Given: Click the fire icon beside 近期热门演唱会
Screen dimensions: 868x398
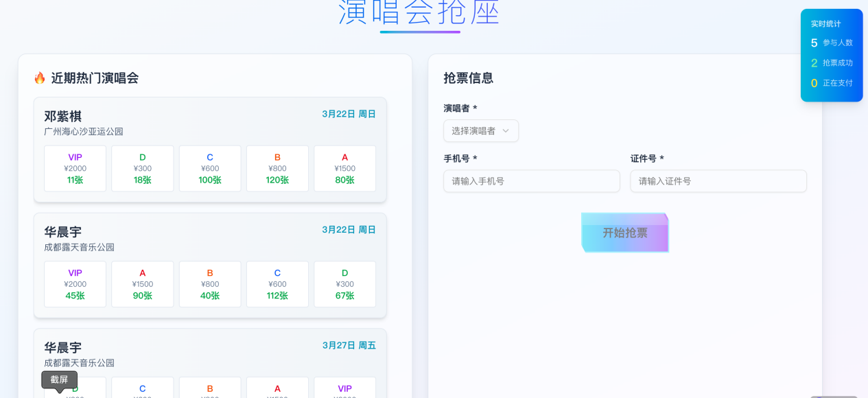Looking at the screenshot, I should click(40, 78).
